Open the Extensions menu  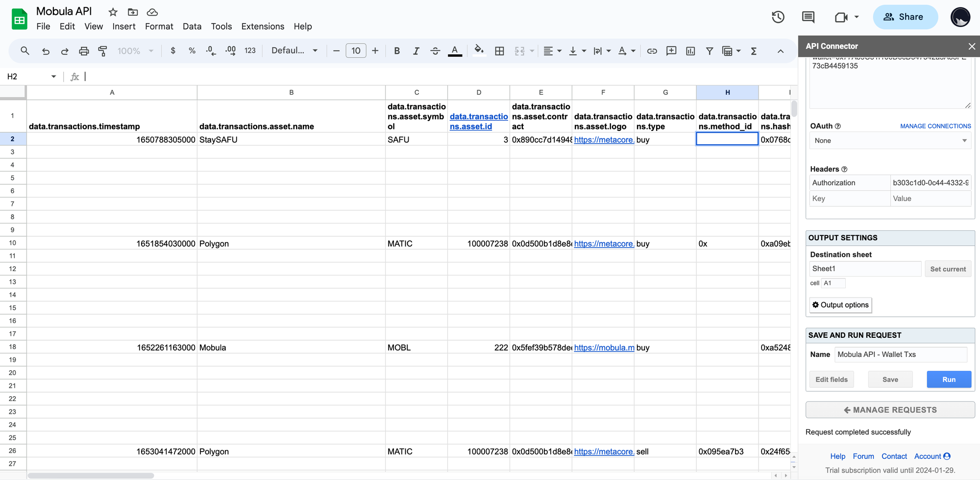click(x=263, y=26)
